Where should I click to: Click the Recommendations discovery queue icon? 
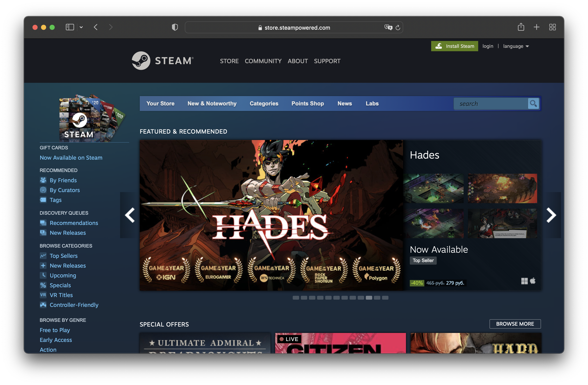[x=43, y=223]
